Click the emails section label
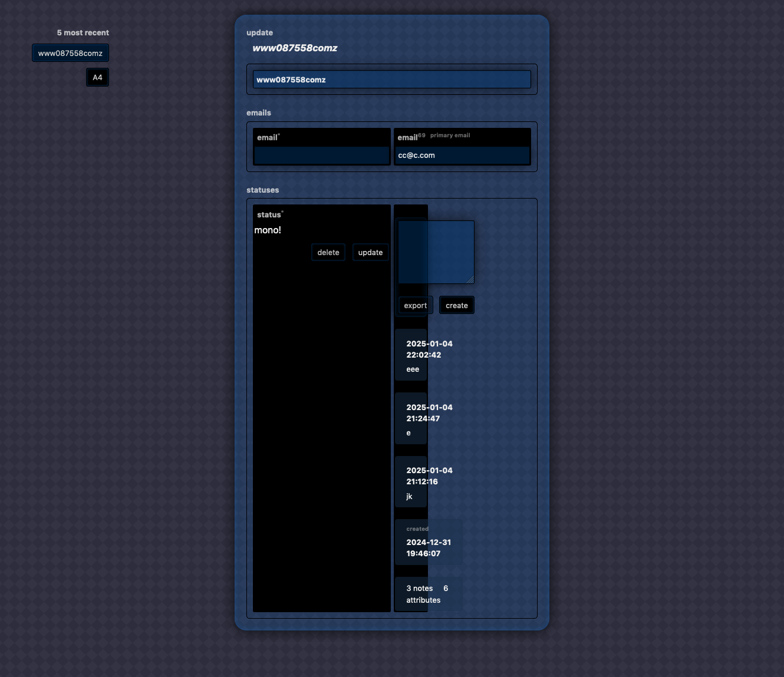Screen dimensions: 784x677 [x=259, y=113]
